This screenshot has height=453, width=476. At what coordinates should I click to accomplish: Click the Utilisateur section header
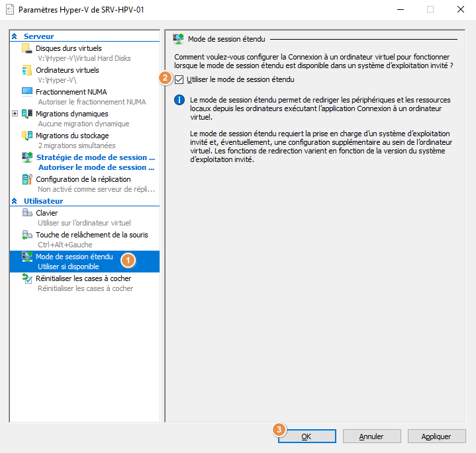[x=44, y=201]
